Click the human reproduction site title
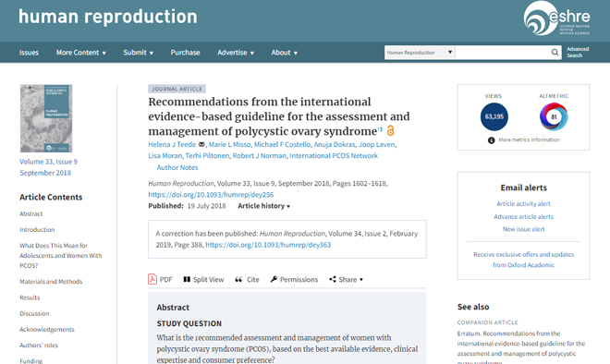This screenshot has height=364, width=610. pyautogui.click(x=108, y=17)
